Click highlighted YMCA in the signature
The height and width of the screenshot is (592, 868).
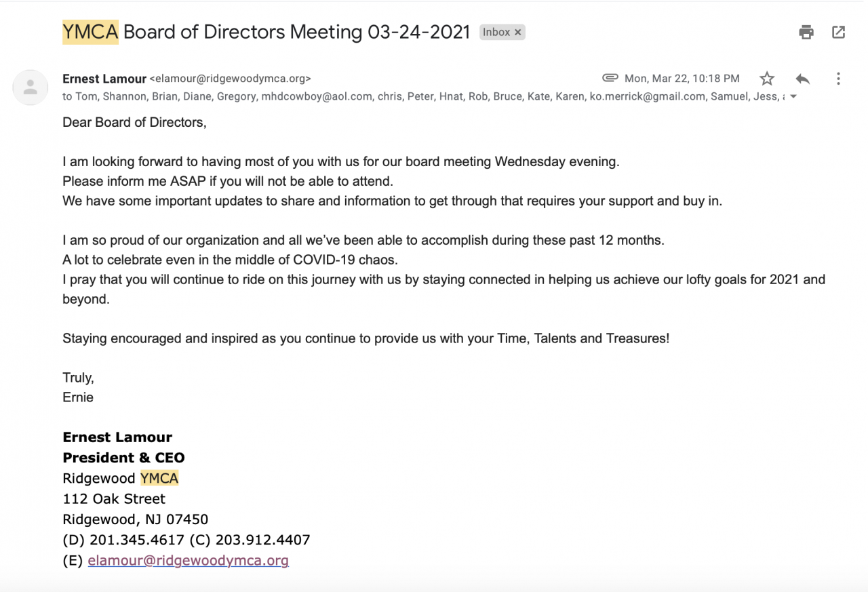pyautogui.click(x=159, y=478)
